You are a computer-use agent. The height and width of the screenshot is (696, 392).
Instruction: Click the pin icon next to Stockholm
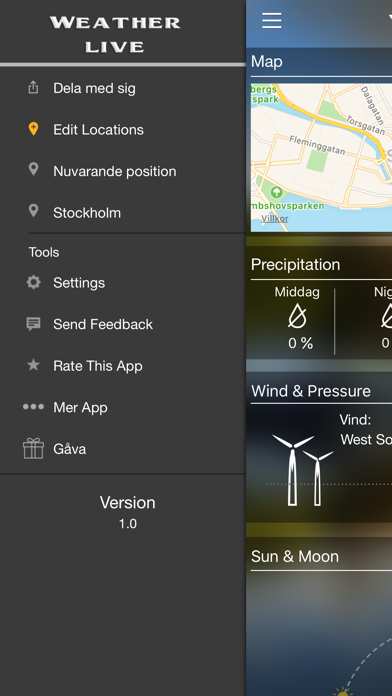[x=33, y=211]
